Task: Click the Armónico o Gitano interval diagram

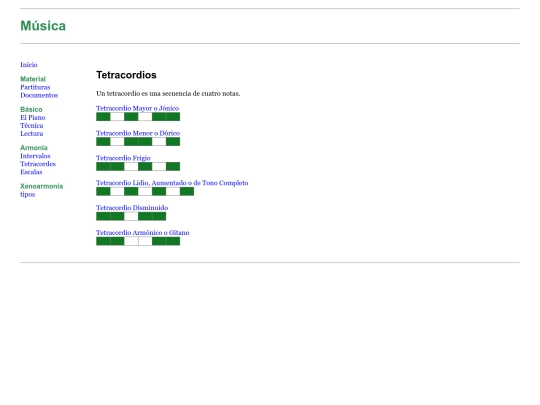Action: coord(138,241)
